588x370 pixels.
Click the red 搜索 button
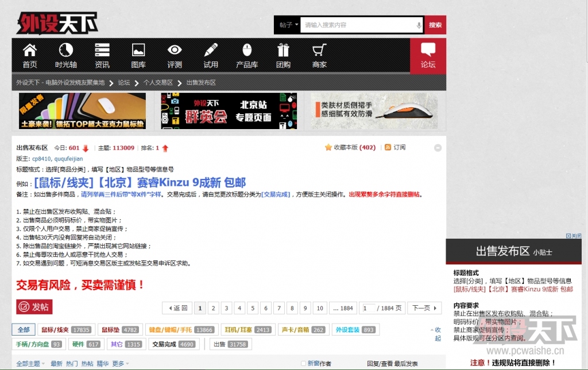point(435,25)
